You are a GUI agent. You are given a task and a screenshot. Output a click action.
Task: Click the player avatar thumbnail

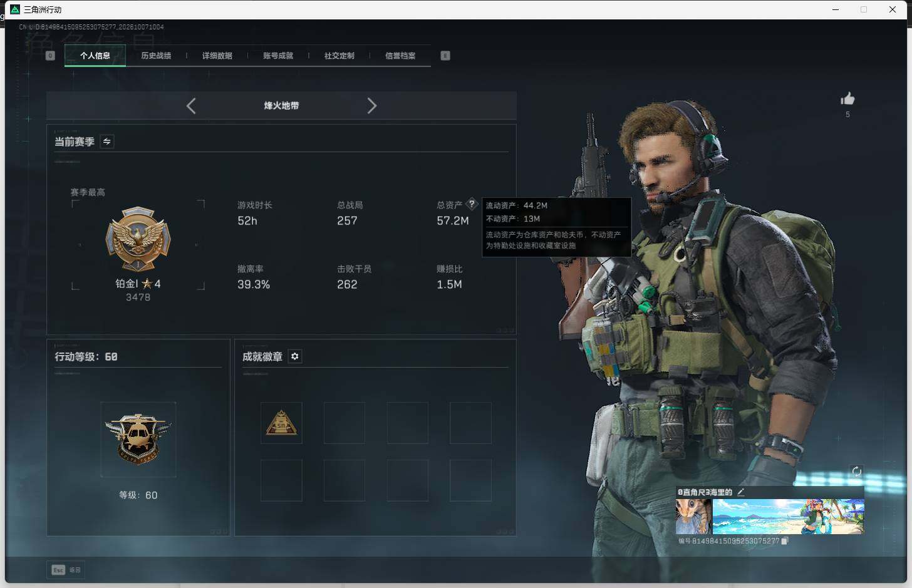[693, 517]
